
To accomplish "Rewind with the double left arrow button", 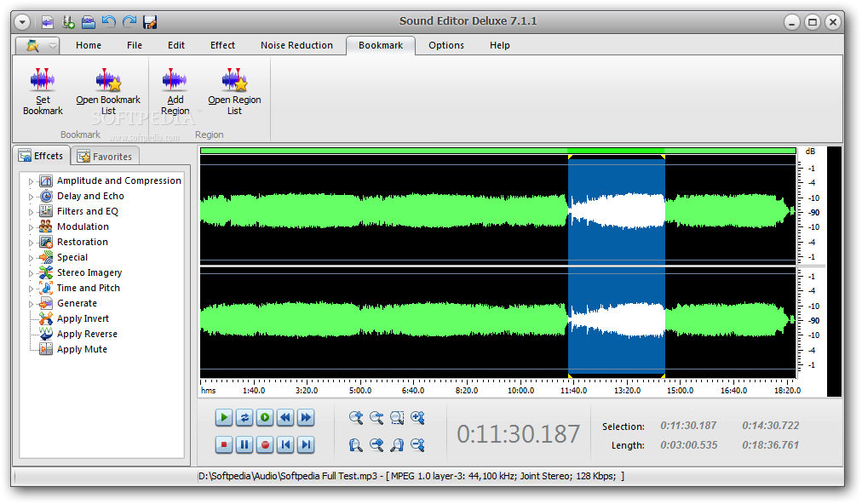I will pyautogui.click(x=285, y=418).
